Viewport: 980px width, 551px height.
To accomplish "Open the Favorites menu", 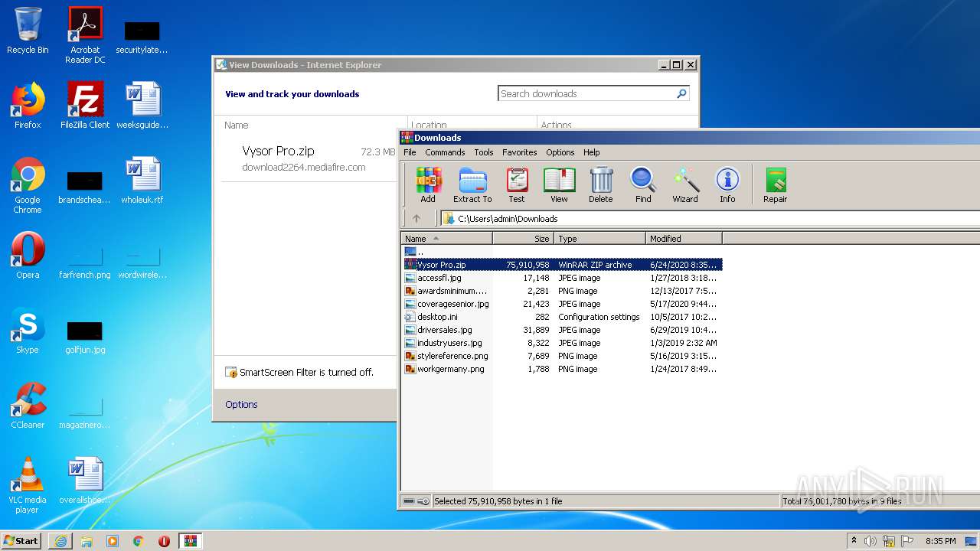I will coord(520,152).
